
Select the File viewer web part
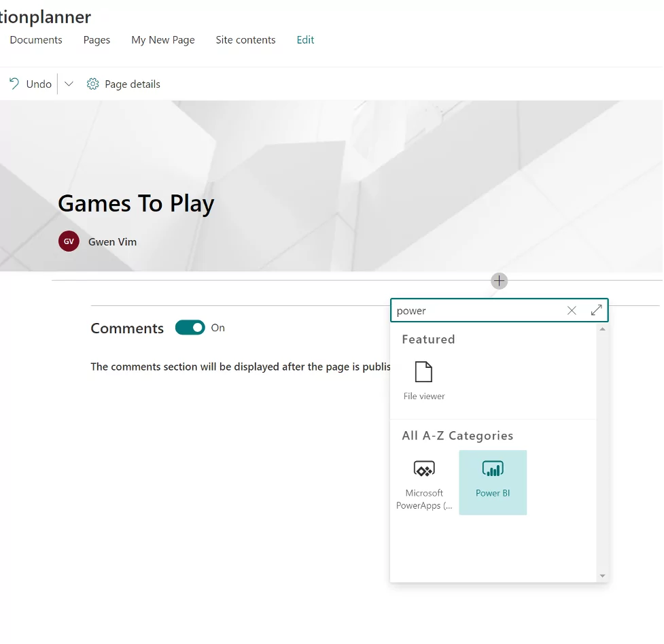(x=424, y=380)
